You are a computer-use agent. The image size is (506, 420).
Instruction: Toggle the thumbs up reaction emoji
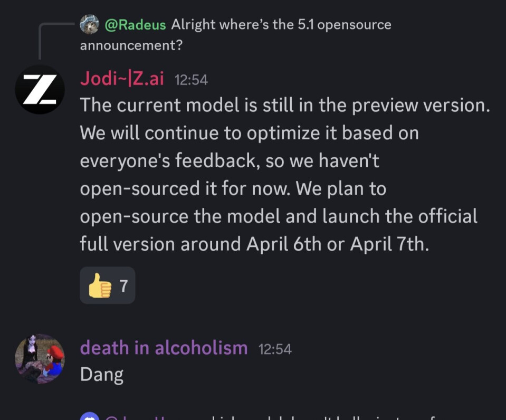[100, 285]
